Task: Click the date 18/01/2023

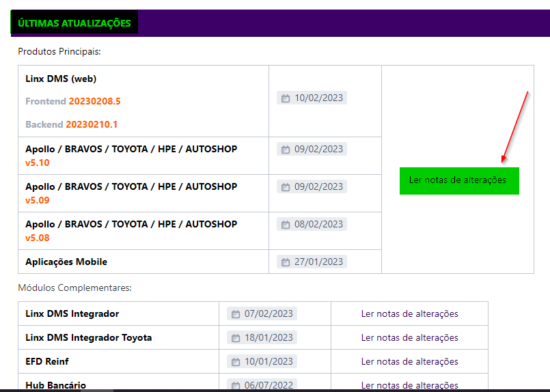Action: coord(269,337)
